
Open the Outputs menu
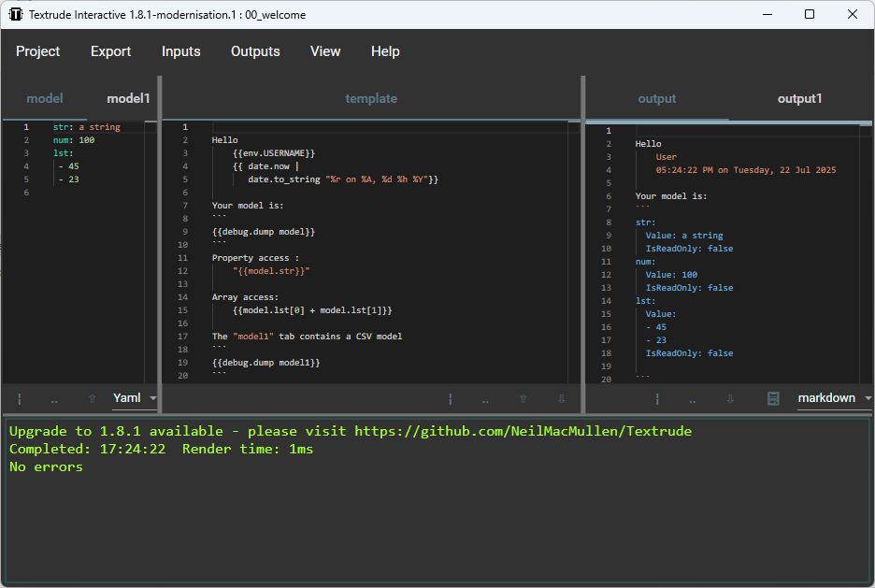(255, 51)
